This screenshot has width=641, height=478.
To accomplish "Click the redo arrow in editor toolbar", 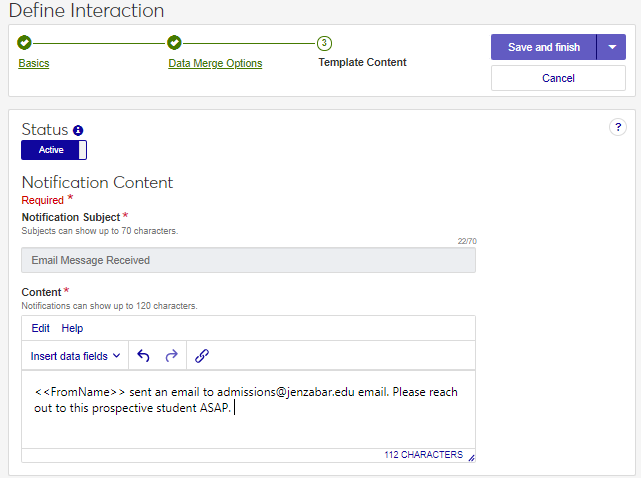I will coord(171,355).
